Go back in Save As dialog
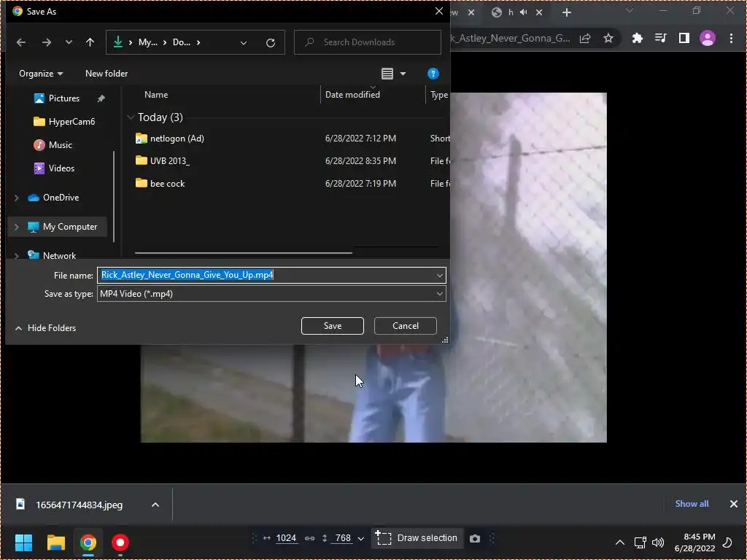747x560 pixels. pos(21,42)
